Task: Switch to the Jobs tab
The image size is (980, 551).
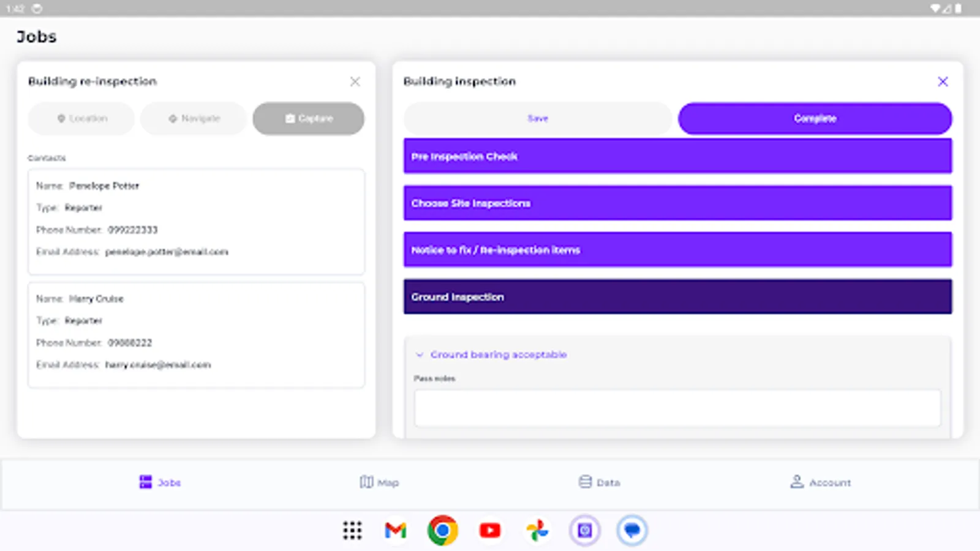Action: click(x=159, y=482)
